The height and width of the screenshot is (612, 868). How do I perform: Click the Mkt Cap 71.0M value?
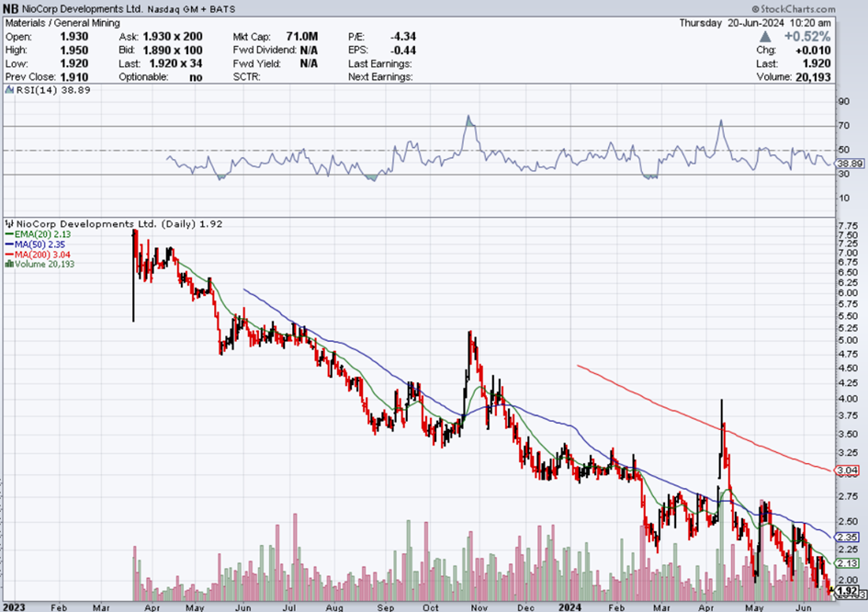[301, 37]
